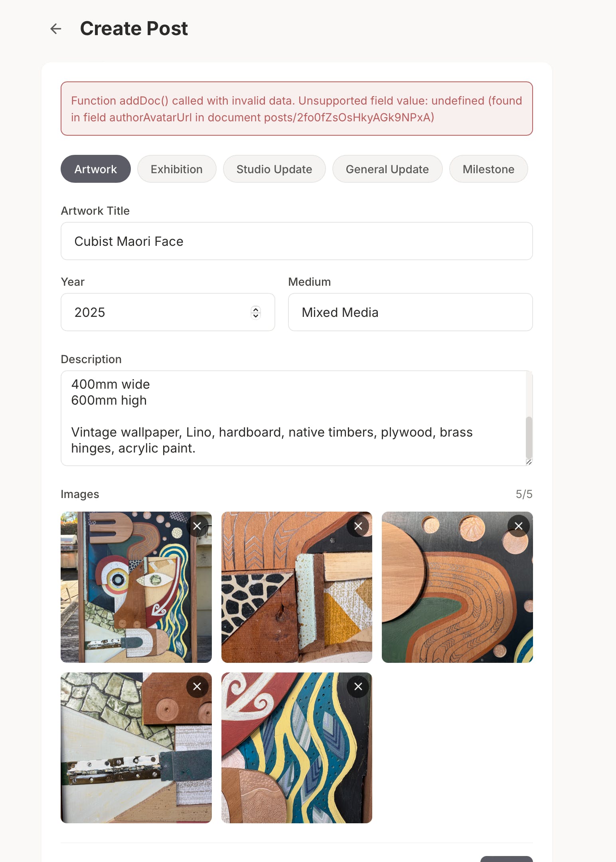Switch to the Exhibition post type

click(177, 169)
